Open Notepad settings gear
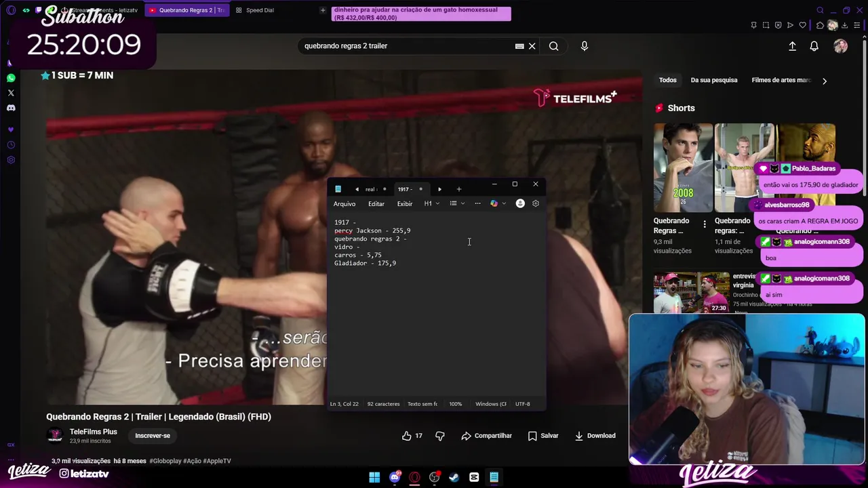The height and width of the screenshot is (488, 868). click(x=536, y=203)
